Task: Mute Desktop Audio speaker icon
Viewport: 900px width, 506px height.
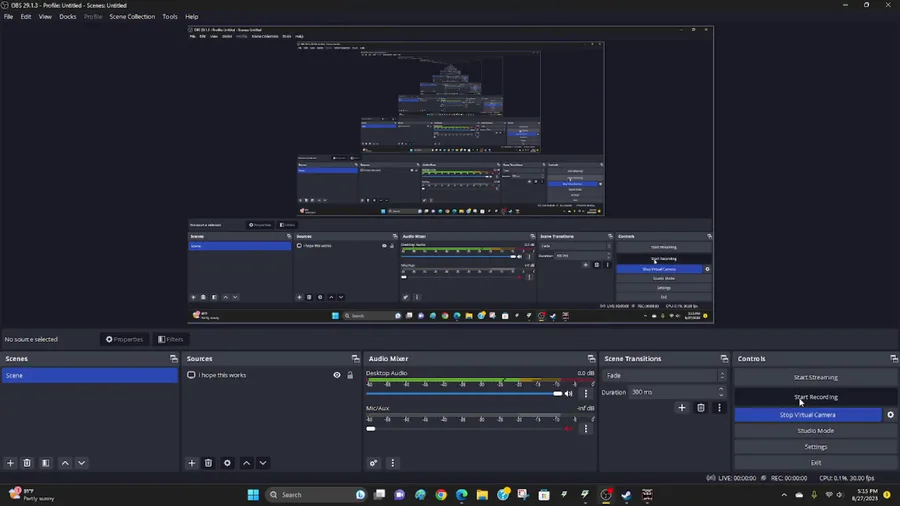Action: (568, 394)
